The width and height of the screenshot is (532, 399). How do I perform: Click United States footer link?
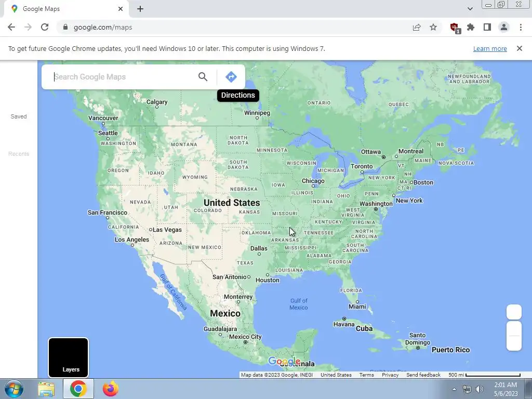(336, 375)
